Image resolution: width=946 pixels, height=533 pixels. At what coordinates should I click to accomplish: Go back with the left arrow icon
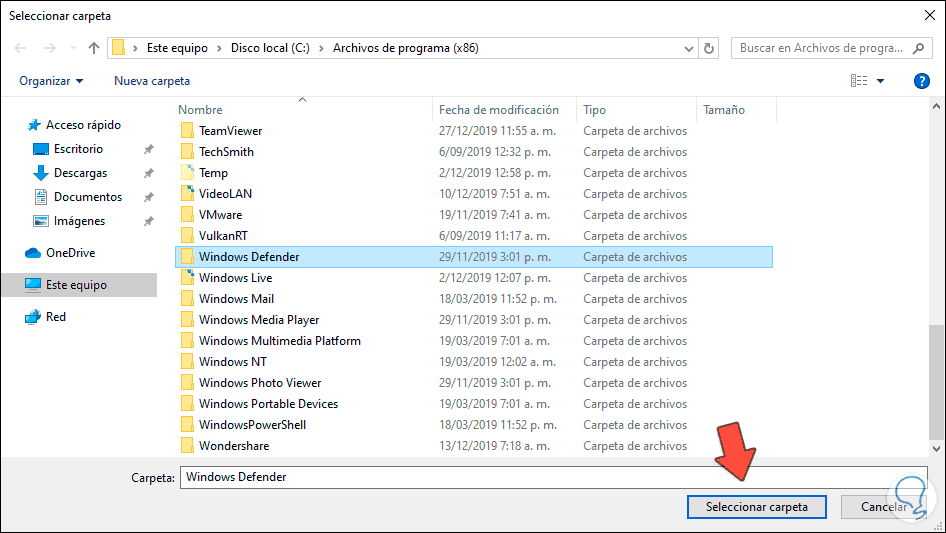(20, 48)
